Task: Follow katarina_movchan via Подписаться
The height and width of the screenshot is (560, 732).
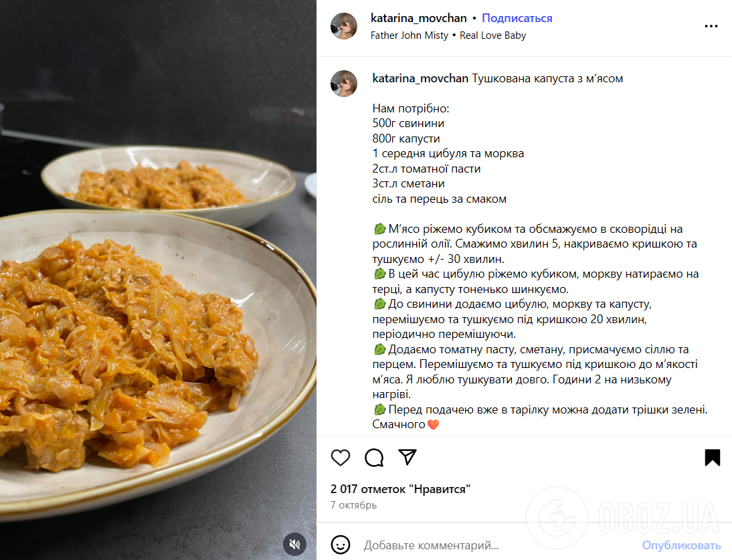Action: click(517, 18)
